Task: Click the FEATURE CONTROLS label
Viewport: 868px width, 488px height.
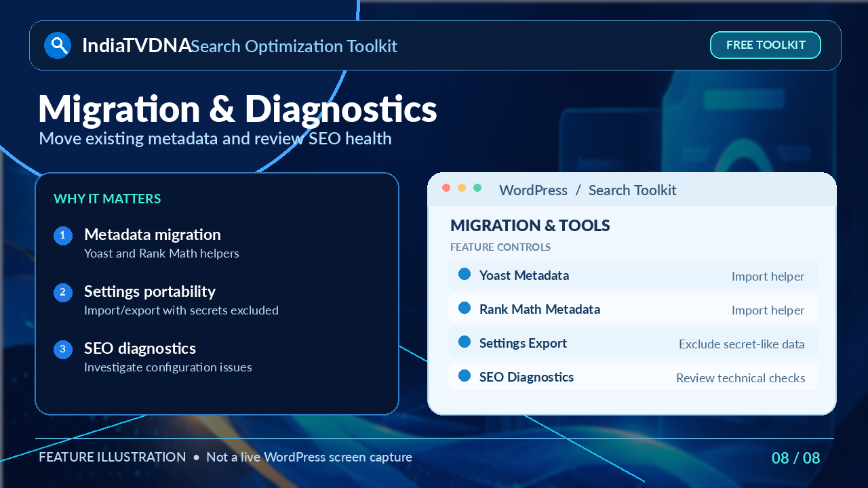Action: click(x=500, y=247)
